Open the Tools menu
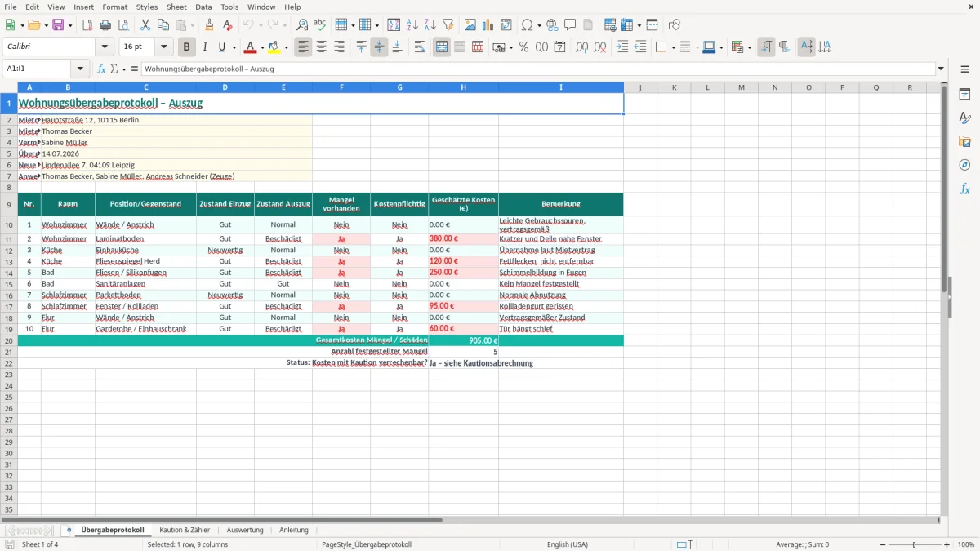Image resolution: width=980 pixels, height=551 pixels. pos(229,7)
